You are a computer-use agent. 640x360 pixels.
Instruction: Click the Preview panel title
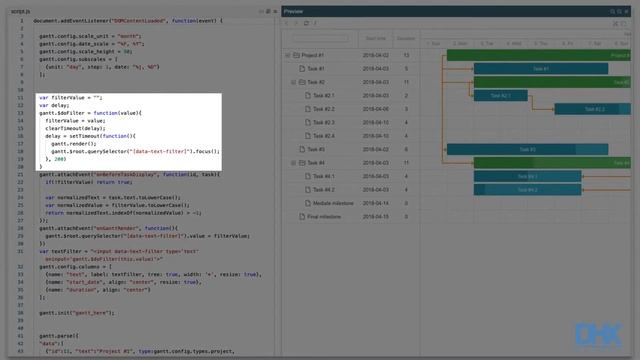click(293, 11)
